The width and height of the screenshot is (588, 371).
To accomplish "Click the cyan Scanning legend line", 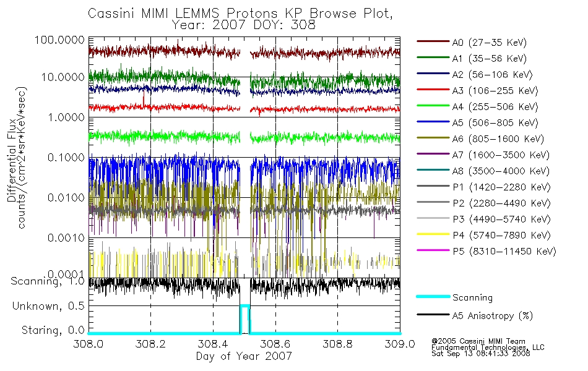I will 433,296.
